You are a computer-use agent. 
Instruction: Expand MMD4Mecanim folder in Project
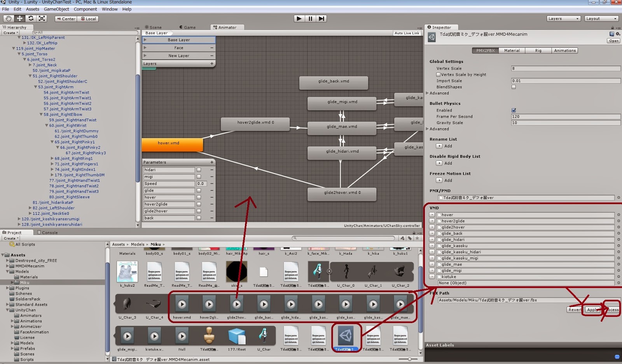pyautogui.click(x=7, y=266)
